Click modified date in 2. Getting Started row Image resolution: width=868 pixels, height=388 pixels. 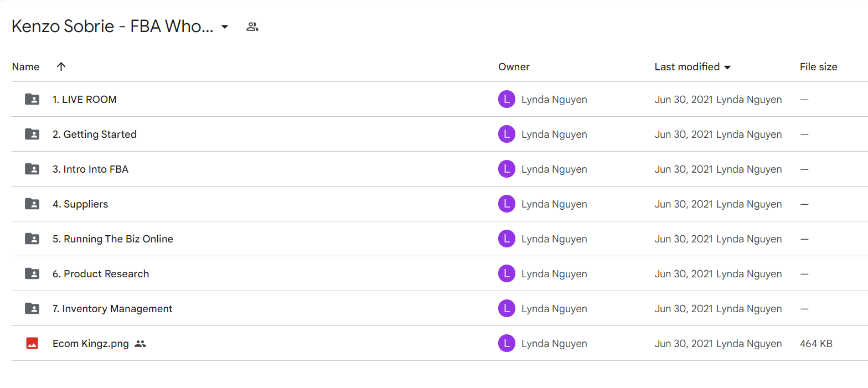(718, 134)
